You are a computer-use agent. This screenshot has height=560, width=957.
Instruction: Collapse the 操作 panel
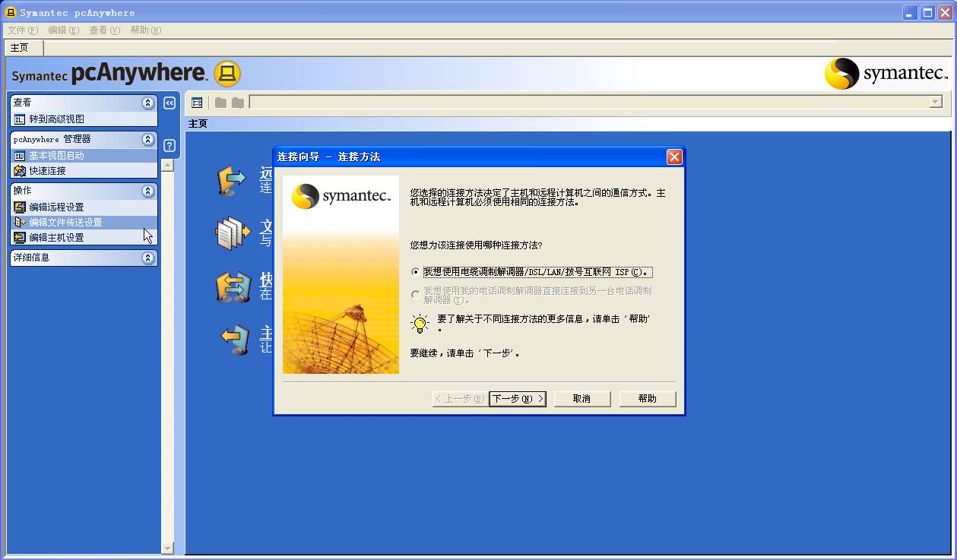click(x=148, y=191)
